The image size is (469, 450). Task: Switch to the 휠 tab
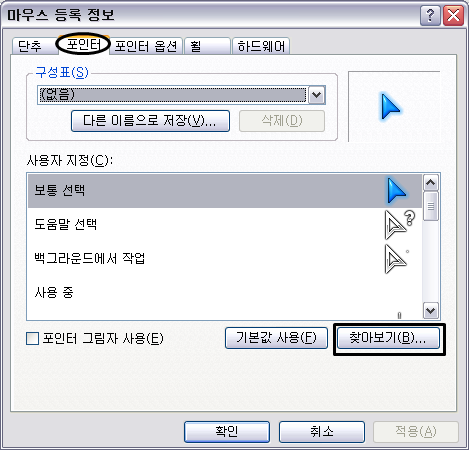coord(207,46)
